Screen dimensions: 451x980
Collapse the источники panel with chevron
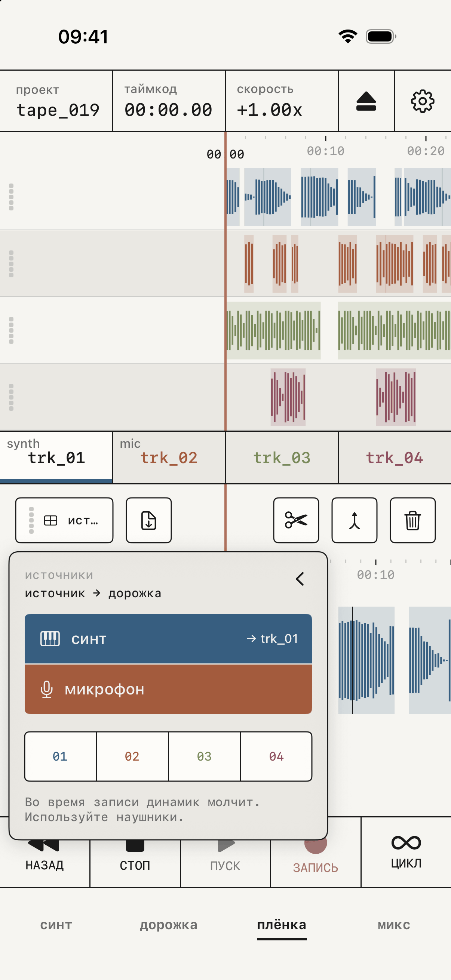tap(300, 579)
